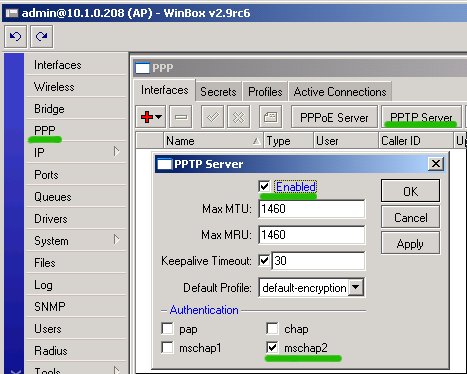Toggle the Enabled checkbox
467x374 pixels.
264,186
